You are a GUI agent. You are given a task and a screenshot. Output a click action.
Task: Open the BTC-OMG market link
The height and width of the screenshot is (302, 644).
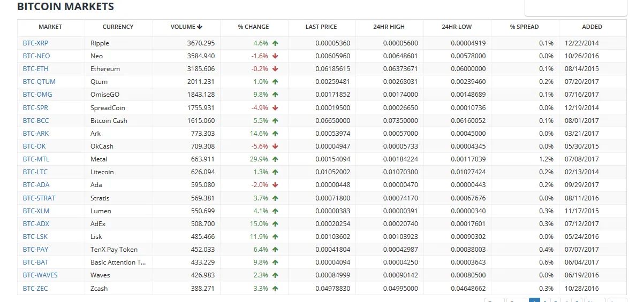[x=37, y=95]
